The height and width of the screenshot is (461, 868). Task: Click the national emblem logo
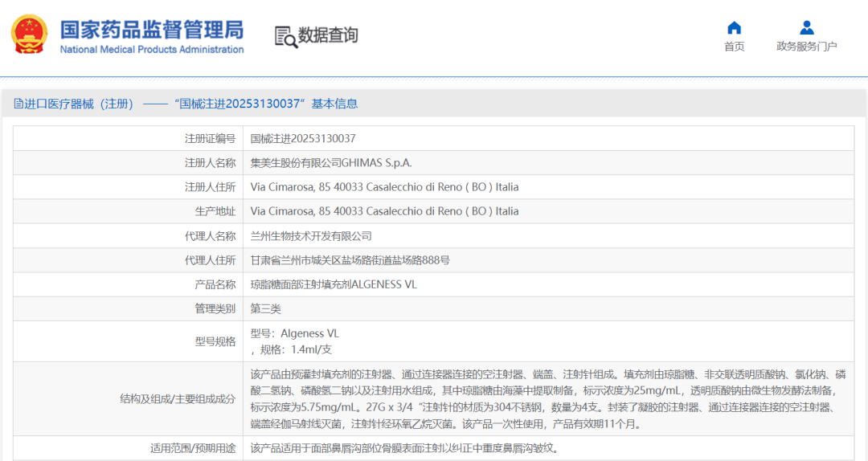point(30,35)
